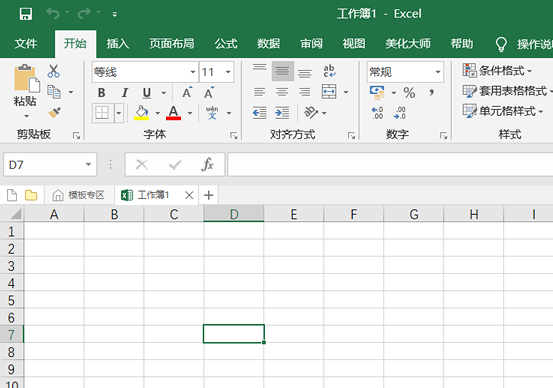Open the 字体 dialog launcher
Image resolution: width=553 pixels, height=388 pixels.
pyautogui.click(x=233, y=135)
